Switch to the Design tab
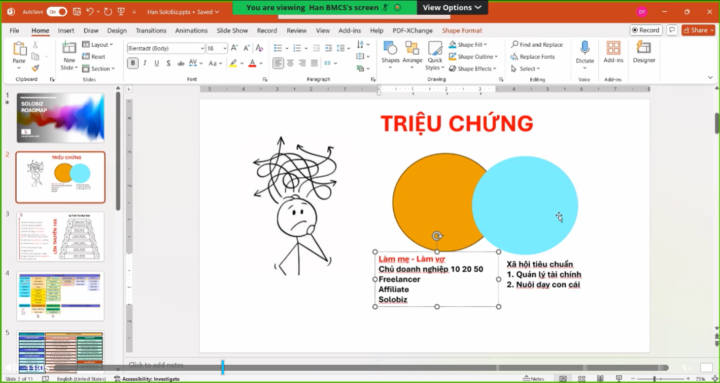The image size is (720, 383). (x=117, y=30)
